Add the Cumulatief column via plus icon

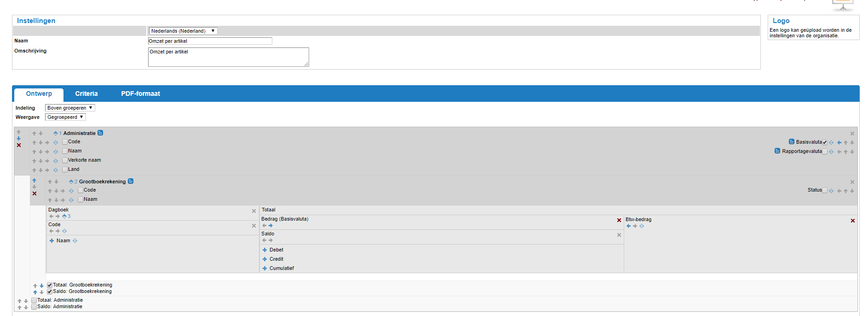[x=264, y=269]
